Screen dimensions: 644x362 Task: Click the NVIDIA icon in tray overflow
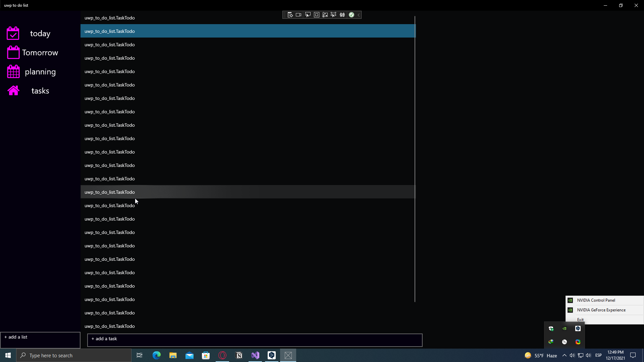point(565,328)
